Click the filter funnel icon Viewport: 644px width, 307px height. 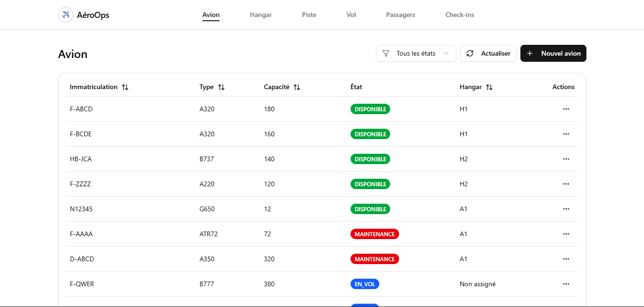386,53
